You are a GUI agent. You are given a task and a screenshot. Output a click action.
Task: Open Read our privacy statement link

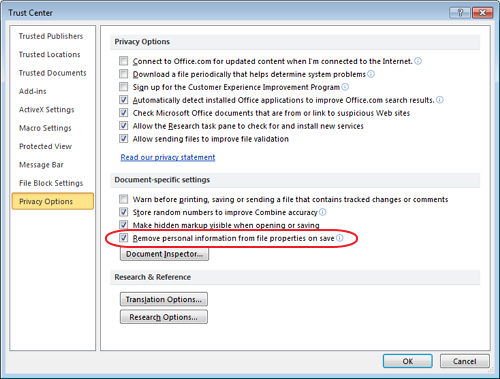coord(168,157)
